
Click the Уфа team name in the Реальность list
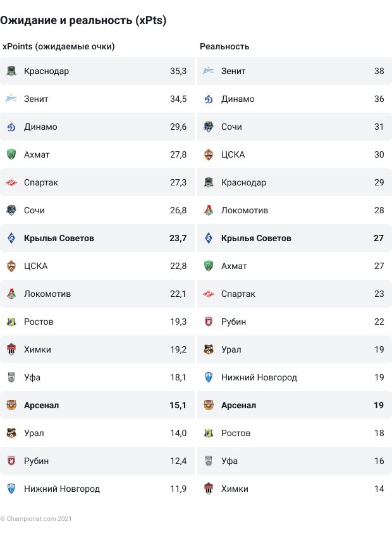coord(230,461)
